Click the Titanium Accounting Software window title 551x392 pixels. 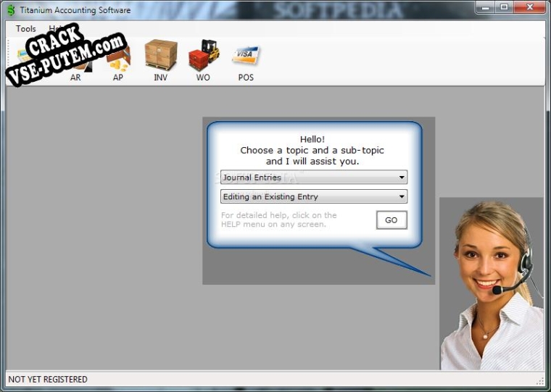coord(75,10)
